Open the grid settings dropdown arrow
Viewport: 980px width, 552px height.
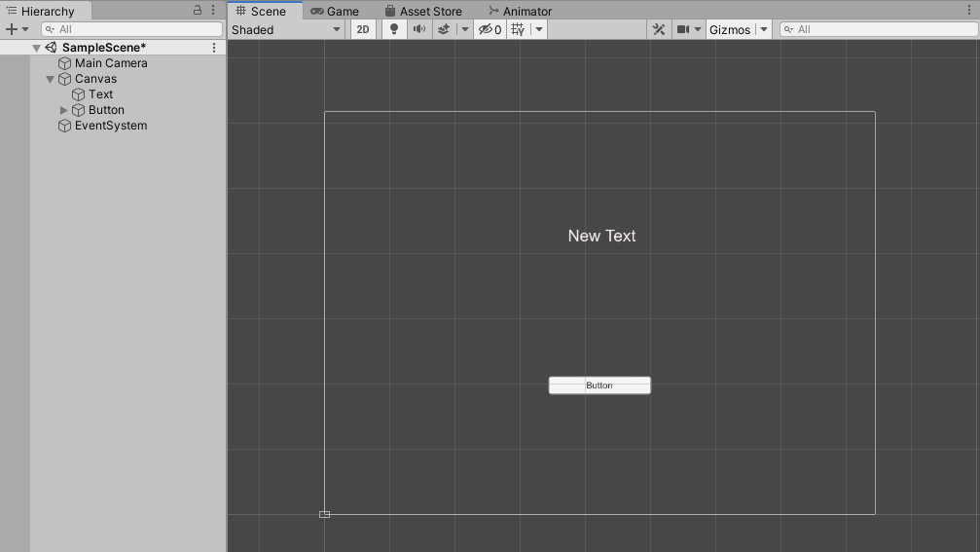[539, 29]
